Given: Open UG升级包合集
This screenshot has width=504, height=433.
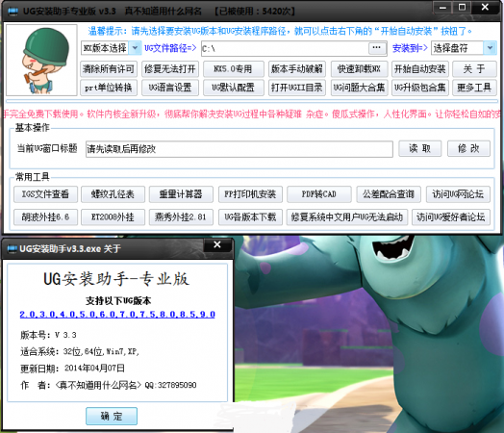Looking at the screenshot, I should (420, 88).
